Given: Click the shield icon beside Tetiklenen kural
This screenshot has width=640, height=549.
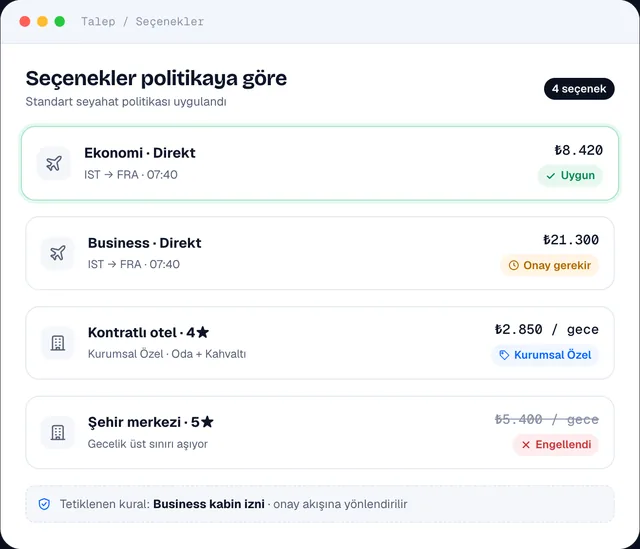Looking at the screenshot, I should 44,504.
